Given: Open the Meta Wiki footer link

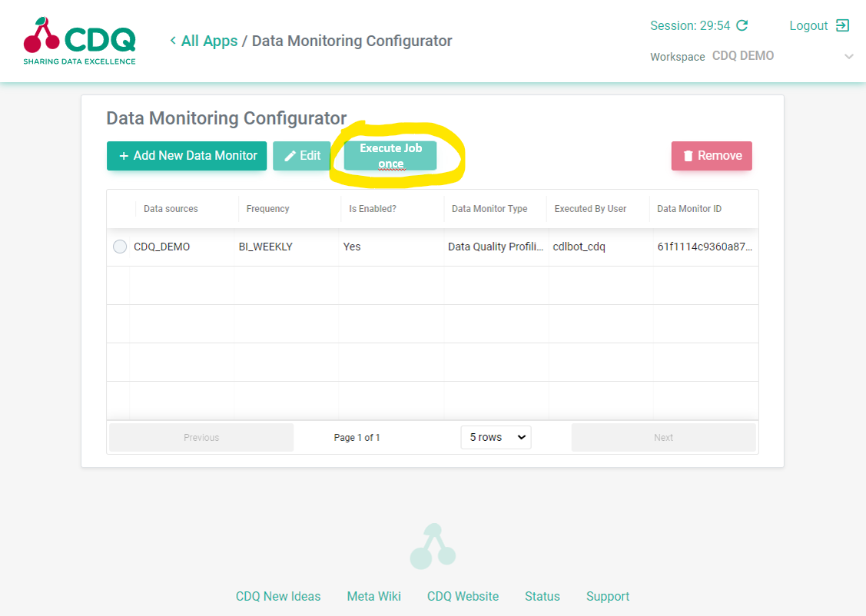Looking at the screenshot, I should point(373,596).
